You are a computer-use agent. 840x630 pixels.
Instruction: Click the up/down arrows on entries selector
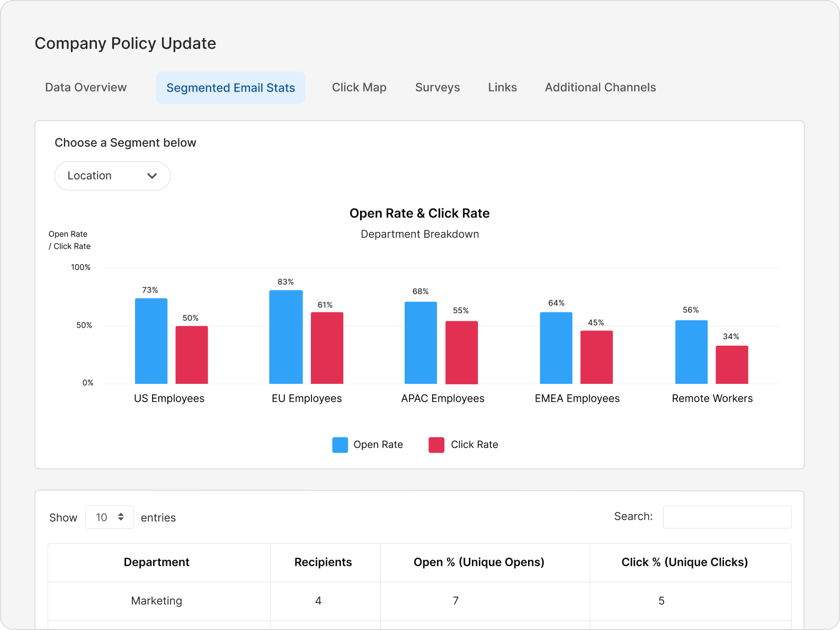point(121,517)
